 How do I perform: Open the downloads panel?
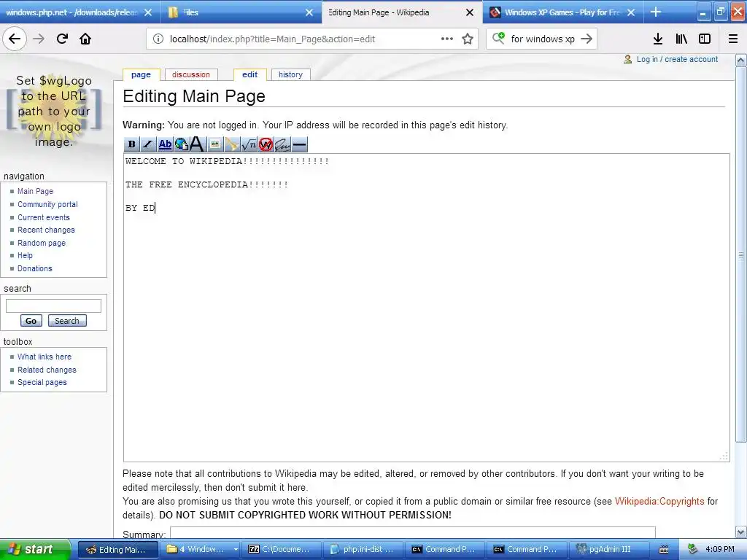pos(658,39)
